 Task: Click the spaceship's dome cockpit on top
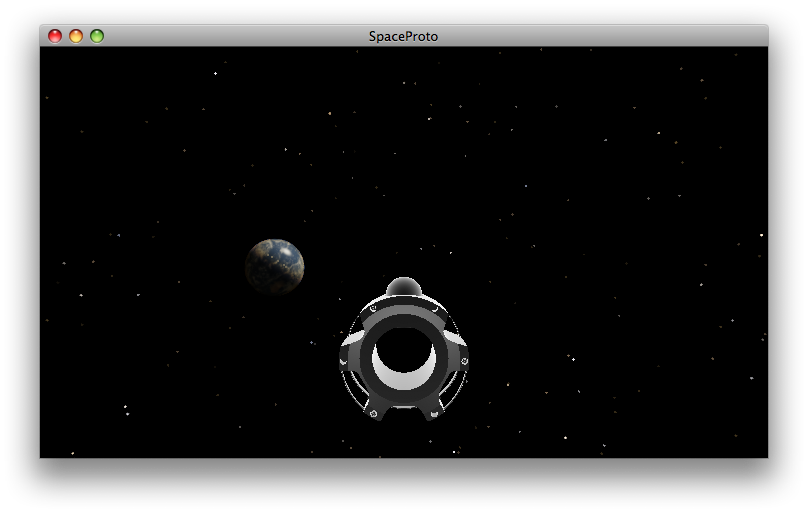(x=404, y=286)
